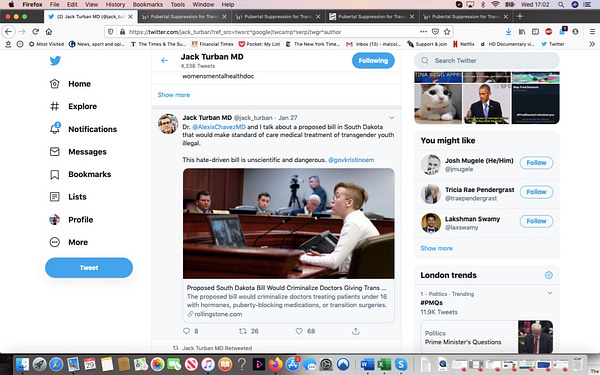Retweet the South Dakota tweet
Image resolution: width=600 pixels, height=375 pixels.
click(243, 331)
